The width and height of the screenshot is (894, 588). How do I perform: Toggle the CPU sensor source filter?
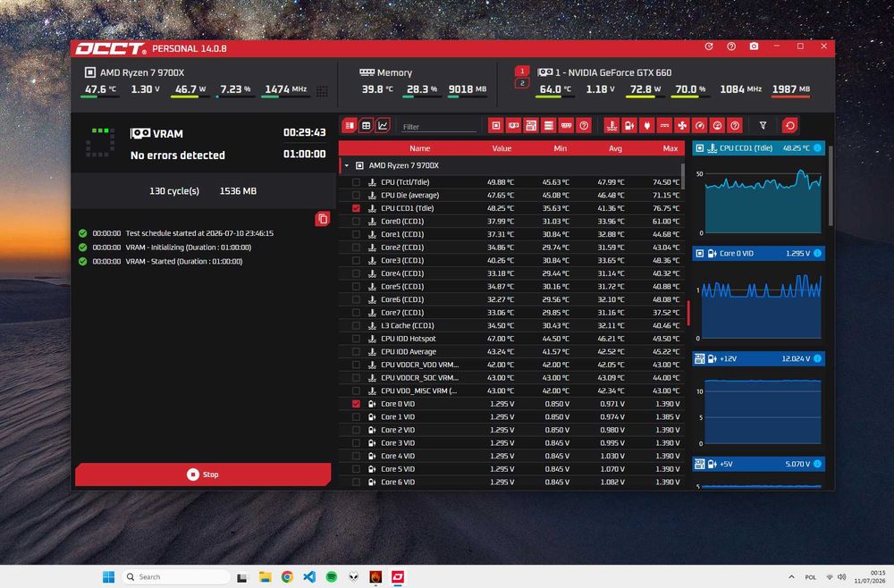click(x=496, y=125)
